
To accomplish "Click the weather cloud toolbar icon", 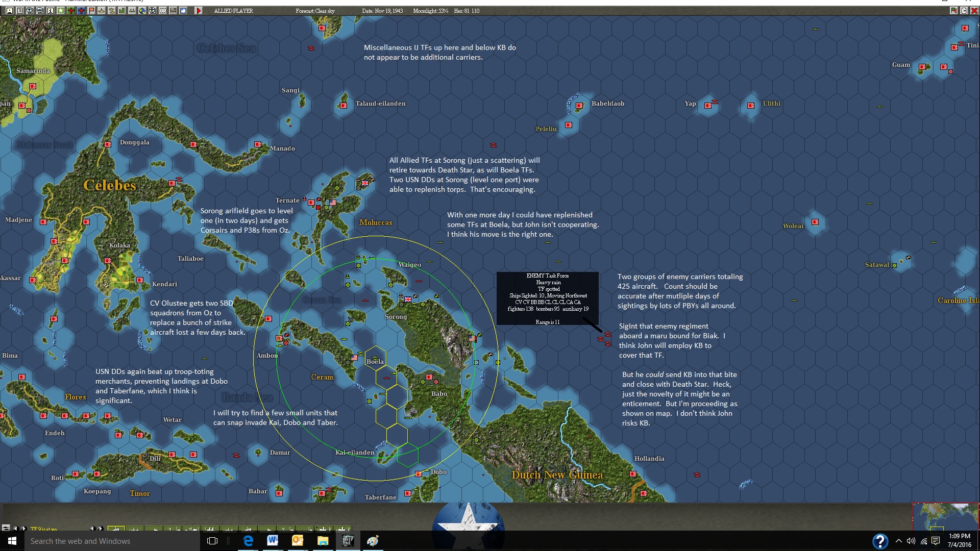I will 183,11.
